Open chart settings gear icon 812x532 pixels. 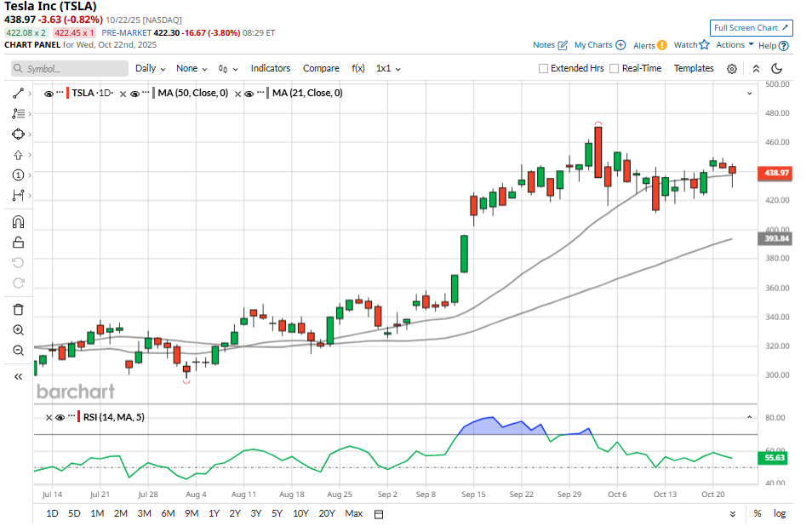731,69
